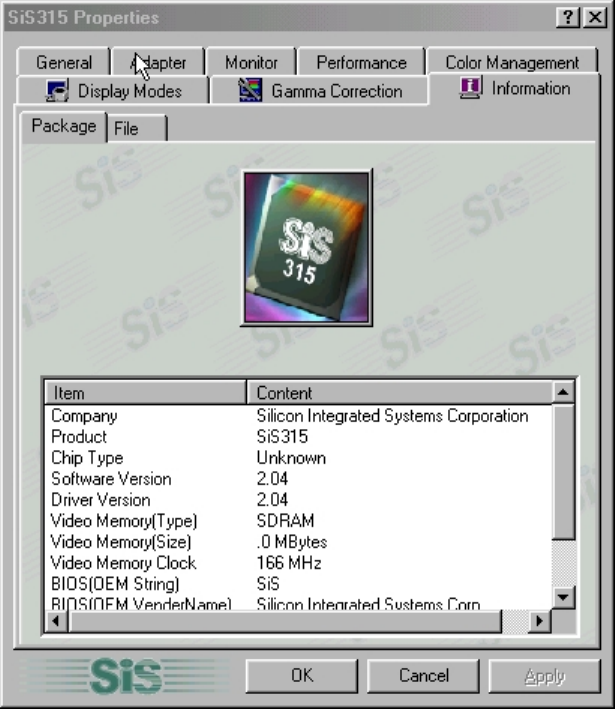Click the Content column header
615x709 pixels.
(400, 392)
